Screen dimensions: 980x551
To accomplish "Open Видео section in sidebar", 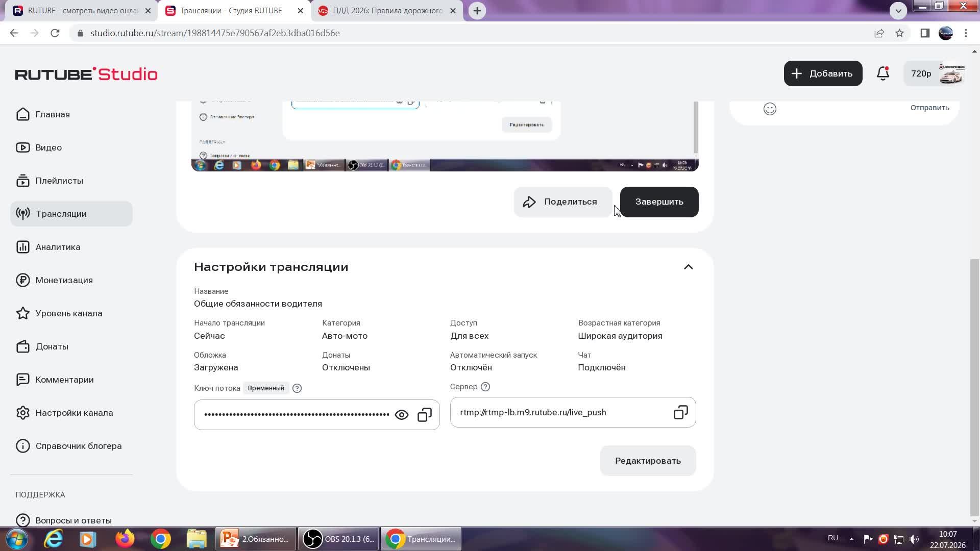I will click(71, 147).
